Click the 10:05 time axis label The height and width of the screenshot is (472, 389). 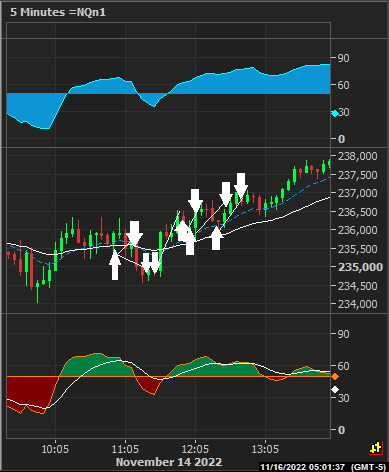[x=55, y=449]
